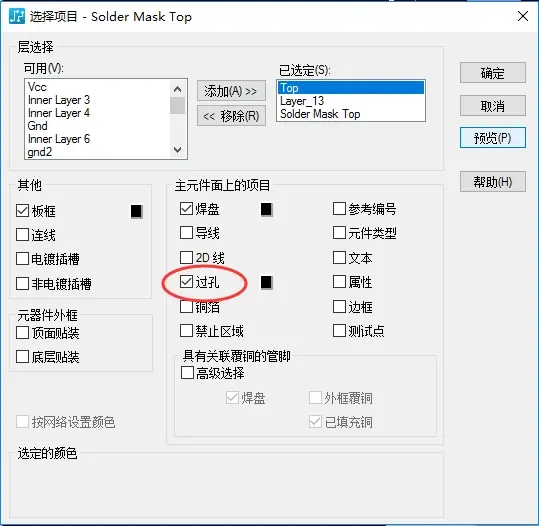Enable the 铜箔 checkbox
The height and width of the screenshot is (526, 539).
[x=186, y=307]
